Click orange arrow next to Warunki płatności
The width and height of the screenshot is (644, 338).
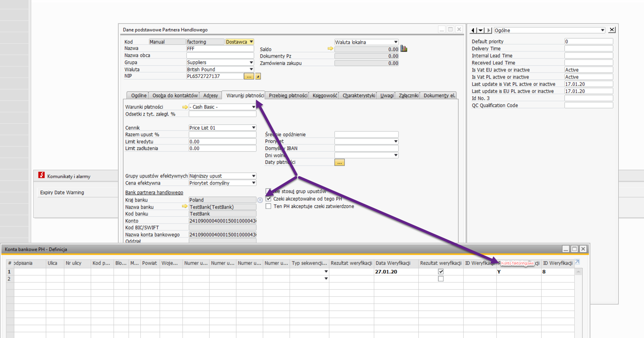[x=184, y=107]
